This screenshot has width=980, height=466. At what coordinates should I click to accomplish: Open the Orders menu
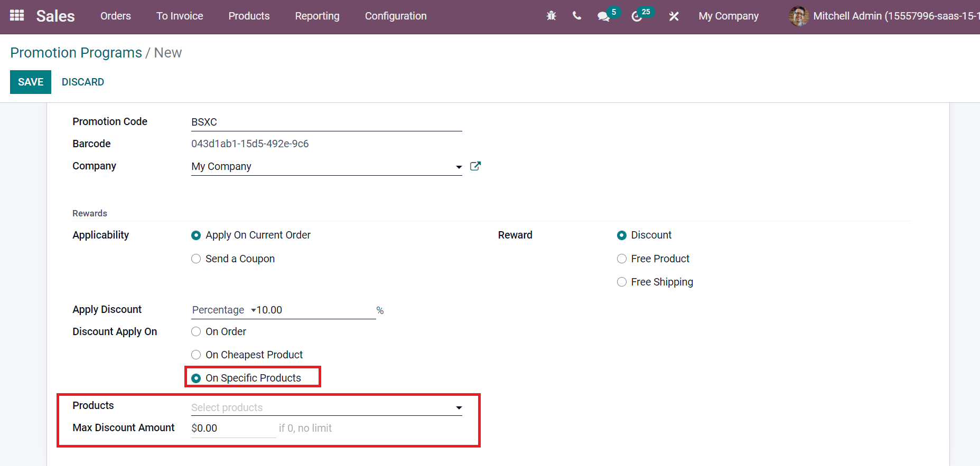(x=116, y=16)
